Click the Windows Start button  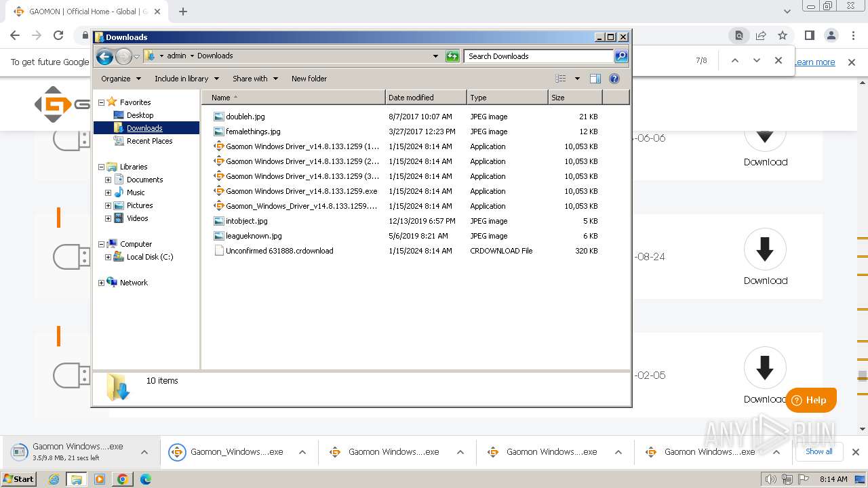point(19,479)
